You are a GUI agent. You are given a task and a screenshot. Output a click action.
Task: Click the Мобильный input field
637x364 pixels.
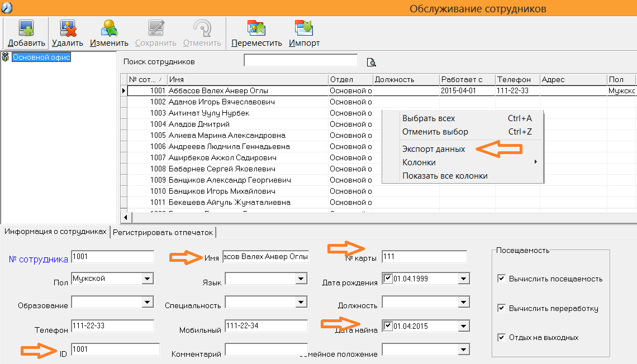(266, 325)
